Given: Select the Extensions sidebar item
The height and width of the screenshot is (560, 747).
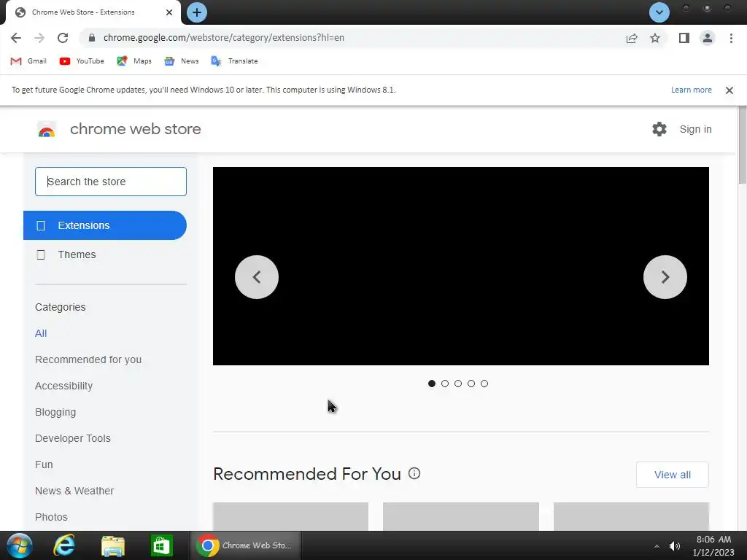Looking at the screenshot, I should [105, 225].
